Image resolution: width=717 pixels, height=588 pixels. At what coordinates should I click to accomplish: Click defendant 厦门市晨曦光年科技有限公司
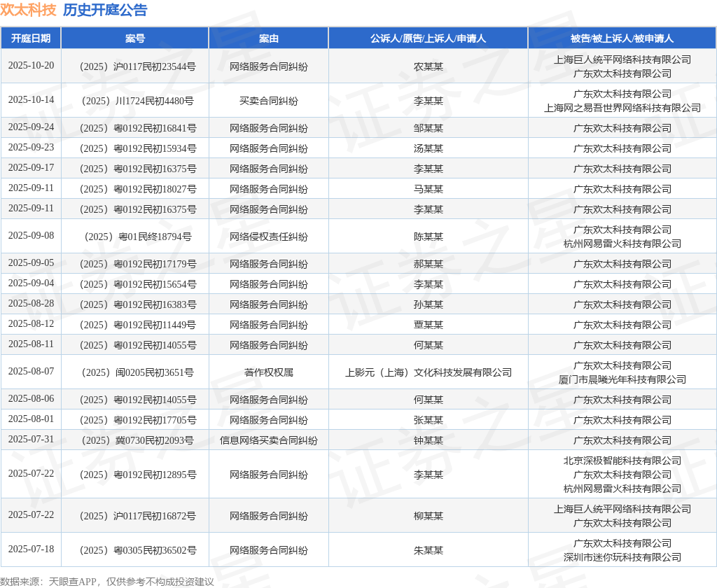622,379
